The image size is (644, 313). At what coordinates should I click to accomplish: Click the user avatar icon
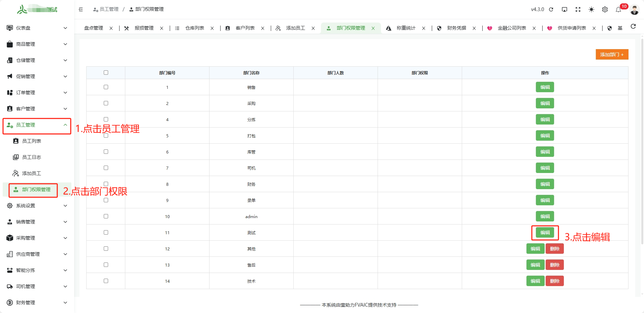(635, 10)
